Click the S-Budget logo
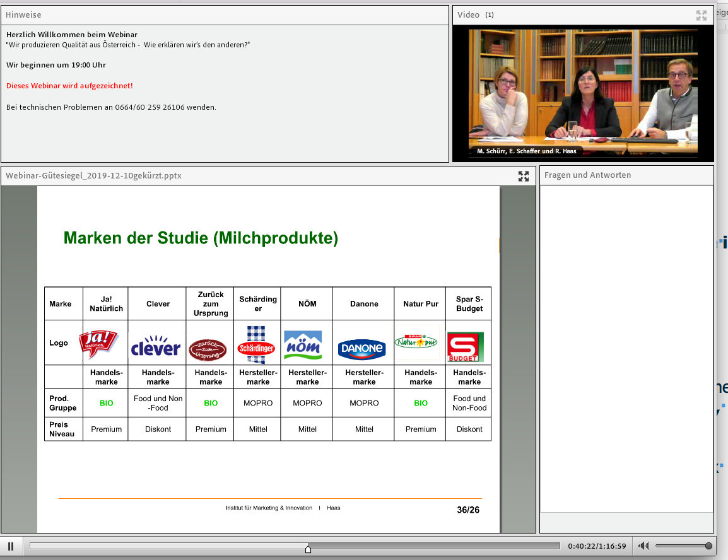The height and width of the screenshot is (560, 728). pos(466,347)
